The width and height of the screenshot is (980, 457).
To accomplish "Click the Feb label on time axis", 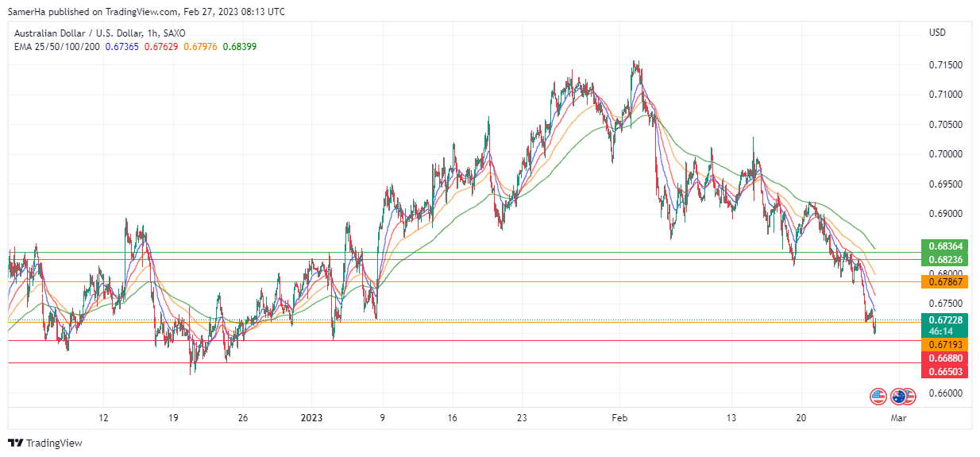I will coord(620,418).
